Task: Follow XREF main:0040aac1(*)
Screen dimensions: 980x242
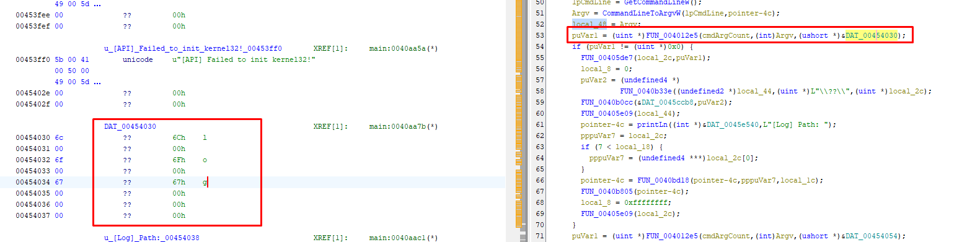Action: pos(404,238)
